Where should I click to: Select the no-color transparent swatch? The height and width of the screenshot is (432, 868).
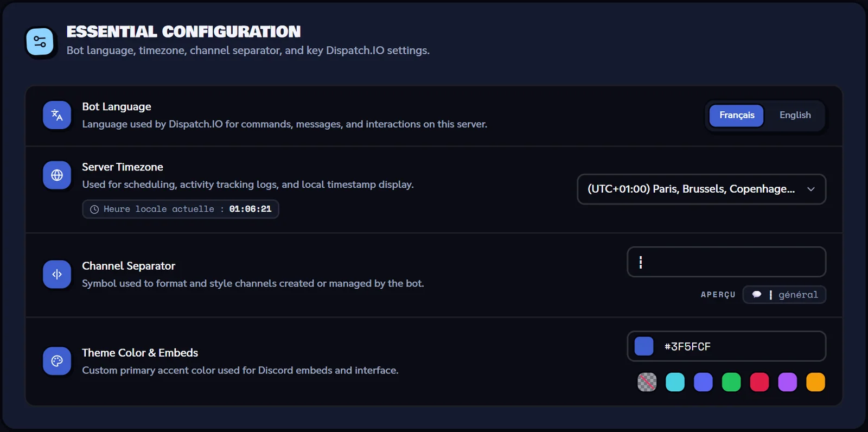[x=647, y=382]
